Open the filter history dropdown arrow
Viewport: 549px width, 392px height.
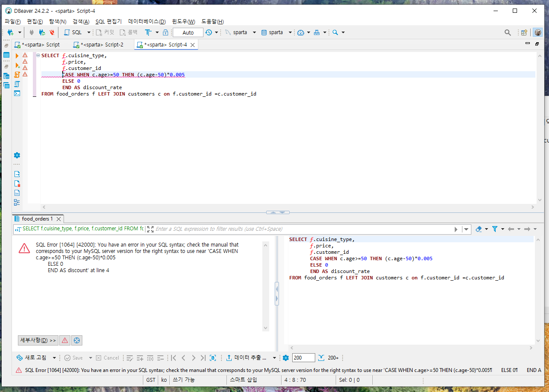(466, 229)
